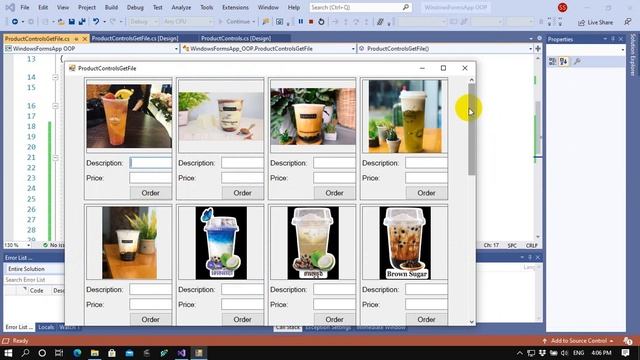The height and width of the screenshot is (360, 640).
Task: Click the Live Share icon
Action: pyautogui.click(x=582, y=22)
